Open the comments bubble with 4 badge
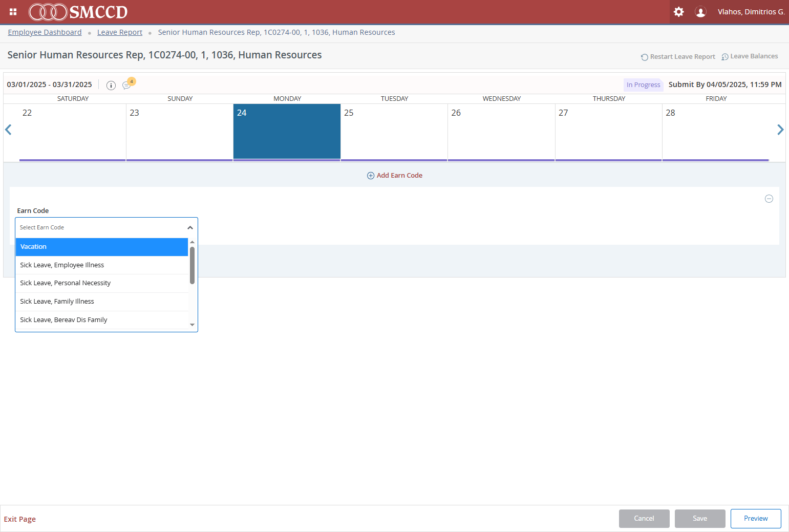Viewport: 789px width, 532px height. pos(127,84)
